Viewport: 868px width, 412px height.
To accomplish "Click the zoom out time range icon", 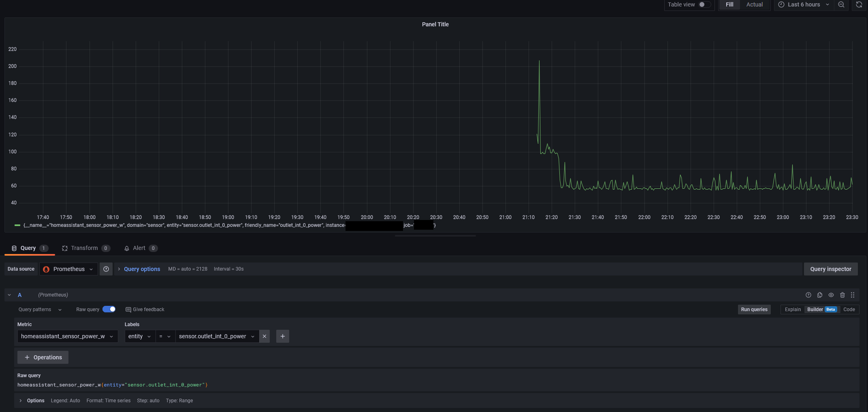I will 841,4.
